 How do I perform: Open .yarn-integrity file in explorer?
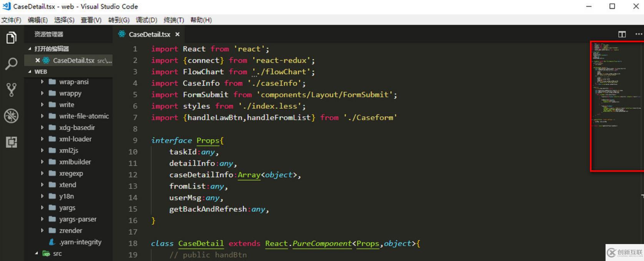click(x=68, y=242)
